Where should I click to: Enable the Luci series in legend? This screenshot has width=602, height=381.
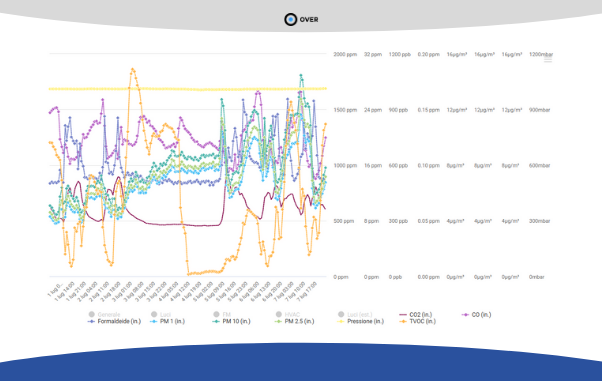161,314
